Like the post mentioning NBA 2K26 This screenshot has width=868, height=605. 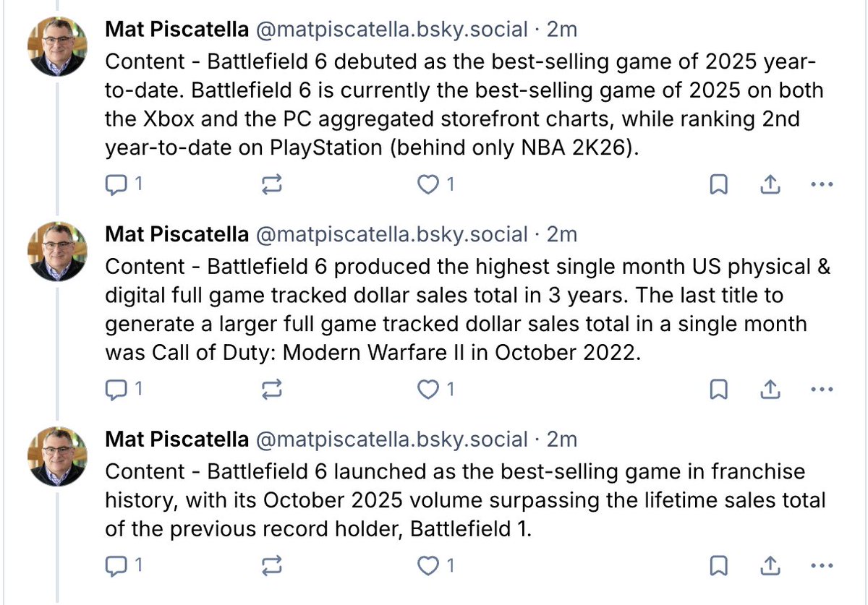pyautogui.click(x=429, y=186)
